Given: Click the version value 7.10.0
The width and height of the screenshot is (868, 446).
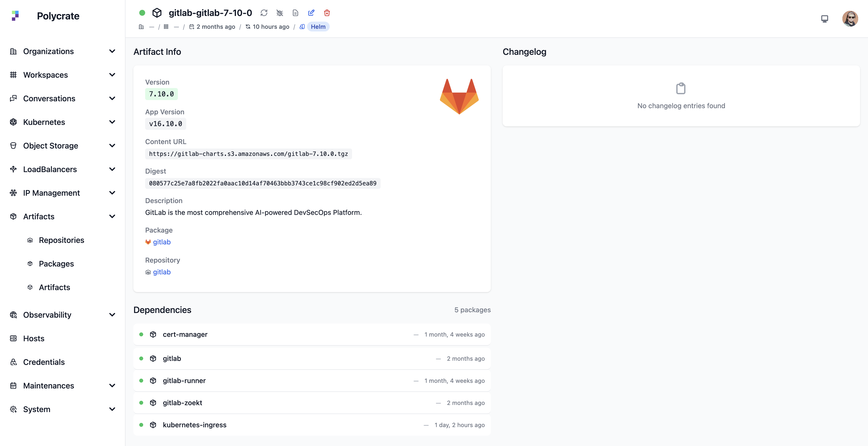Looking at the screenshot, I should (161, 94).
